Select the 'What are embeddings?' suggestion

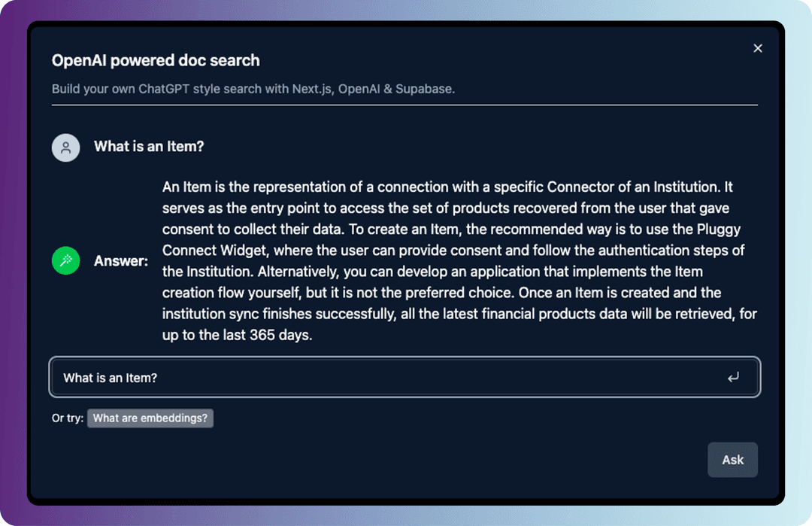pyautogui.click(x=150, y=418)
